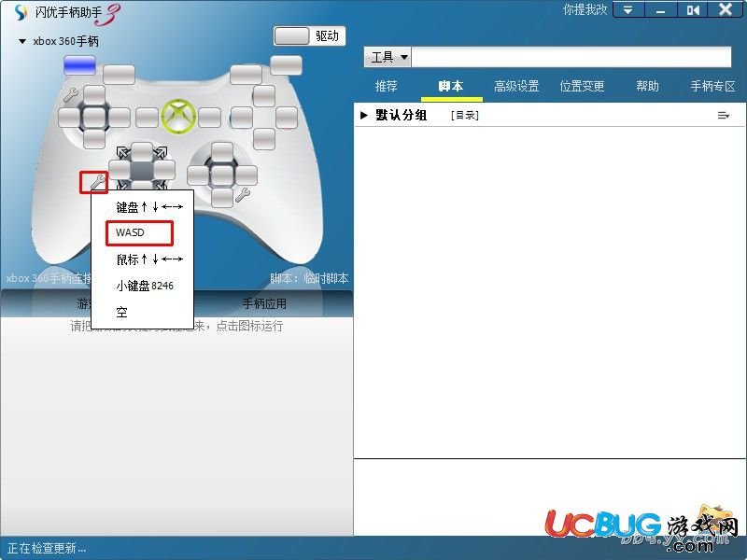Click the D-pad upper-left diagonal arrow
This screenshot has width=747, height=560.
pos(123,152)
